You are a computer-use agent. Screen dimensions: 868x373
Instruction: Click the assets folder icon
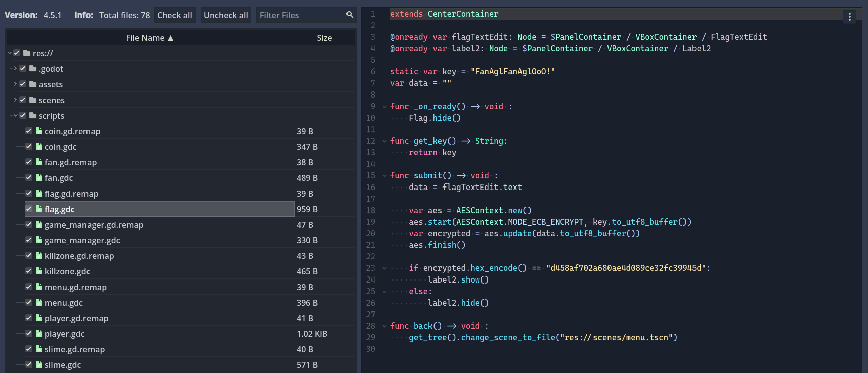coord(33,84)
